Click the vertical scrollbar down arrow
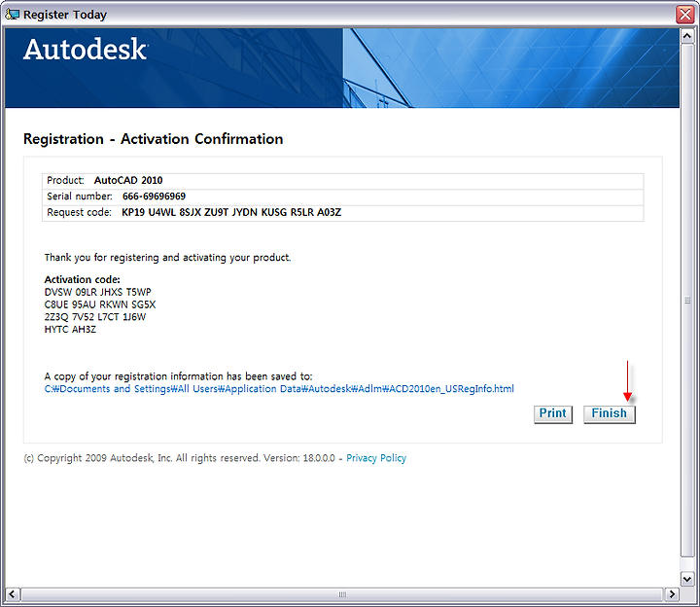This screenshot has height=607, width=700. pyautogui.click(x=687, y=579)
